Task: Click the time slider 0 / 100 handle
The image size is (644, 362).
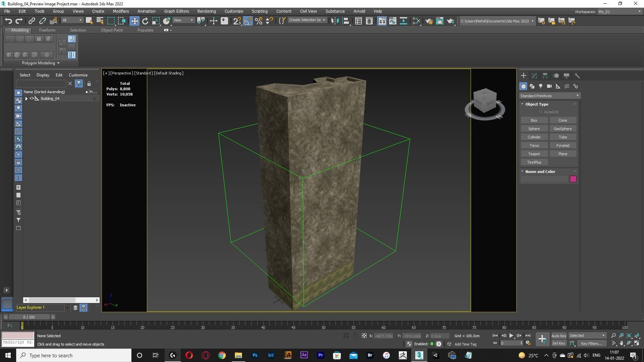Action: [x=29, y=317]
